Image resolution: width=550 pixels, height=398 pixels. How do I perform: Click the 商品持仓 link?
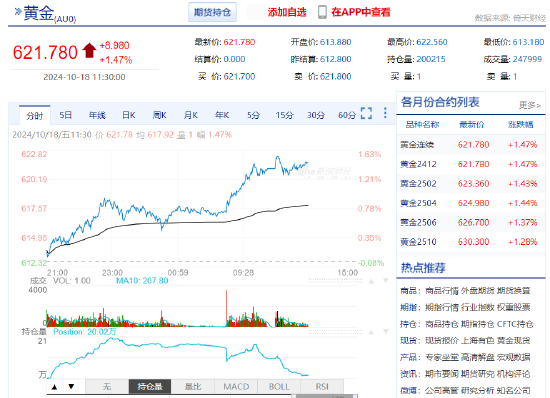(442, 324)
